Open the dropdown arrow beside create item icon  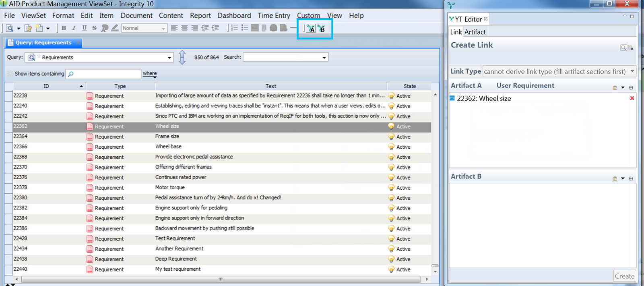pyautogui.click(x=48, y=29)
